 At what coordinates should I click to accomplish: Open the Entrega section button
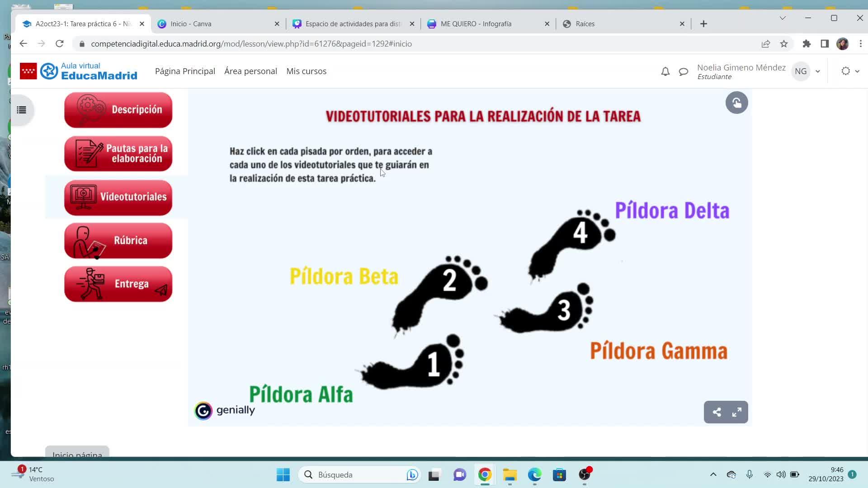tap(118, 284)
